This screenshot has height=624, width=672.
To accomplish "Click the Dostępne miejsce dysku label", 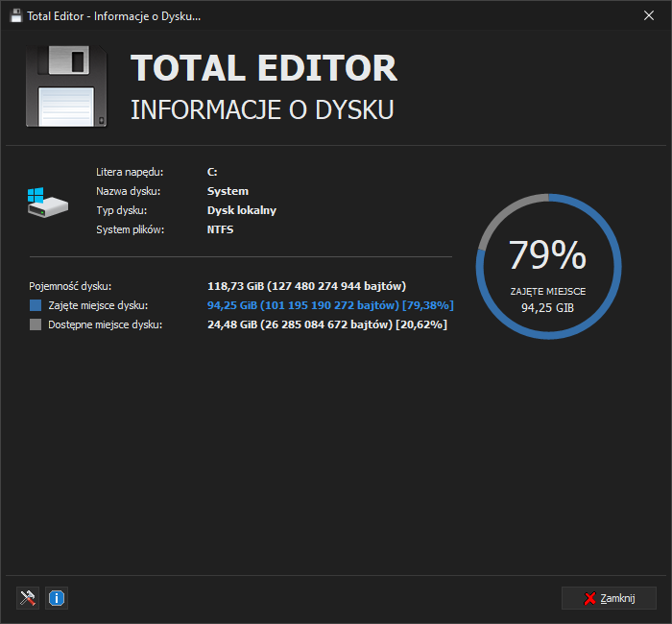I will click(x=105, y=324).
